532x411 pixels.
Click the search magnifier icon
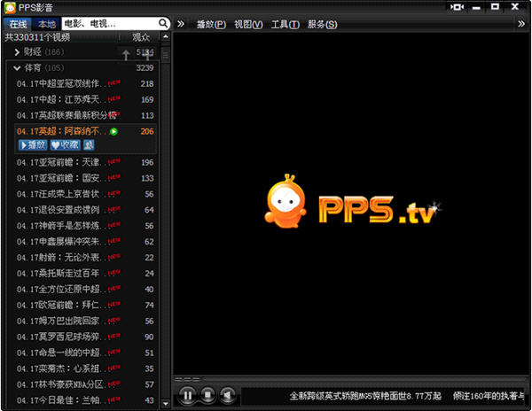point(163,24)
